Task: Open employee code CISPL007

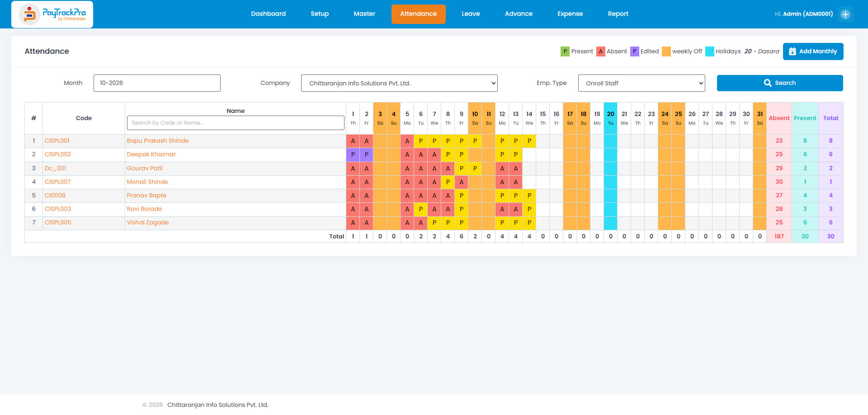Action: click(x=58, y=182)
